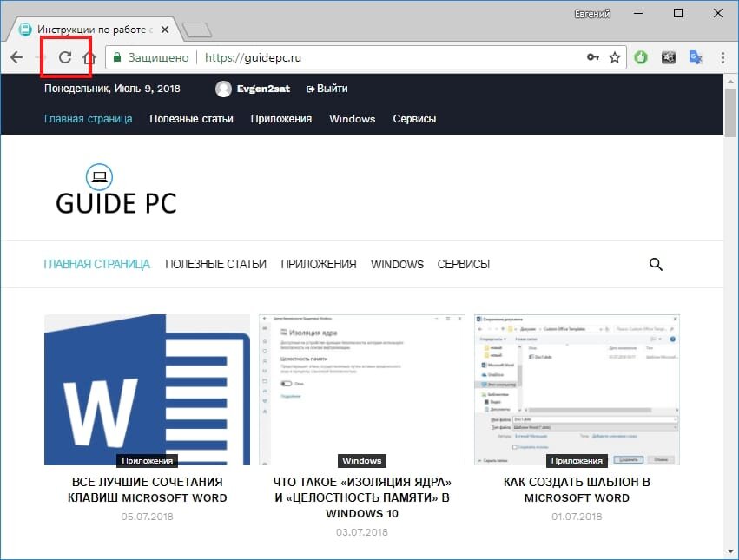Viewport: 739px width, 560px height.
Task: Click the vertical scrollbar thumb
Action: coord(731,112)
